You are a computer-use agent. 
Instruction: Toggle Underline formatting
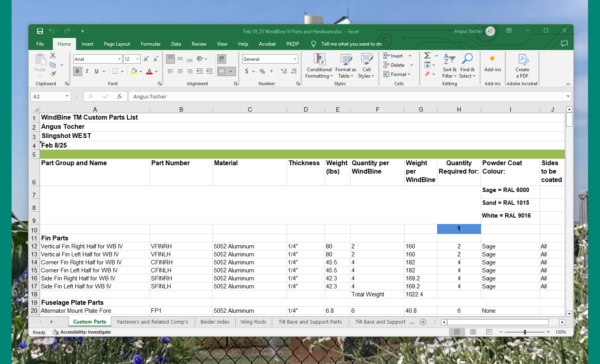pos(96,71)
